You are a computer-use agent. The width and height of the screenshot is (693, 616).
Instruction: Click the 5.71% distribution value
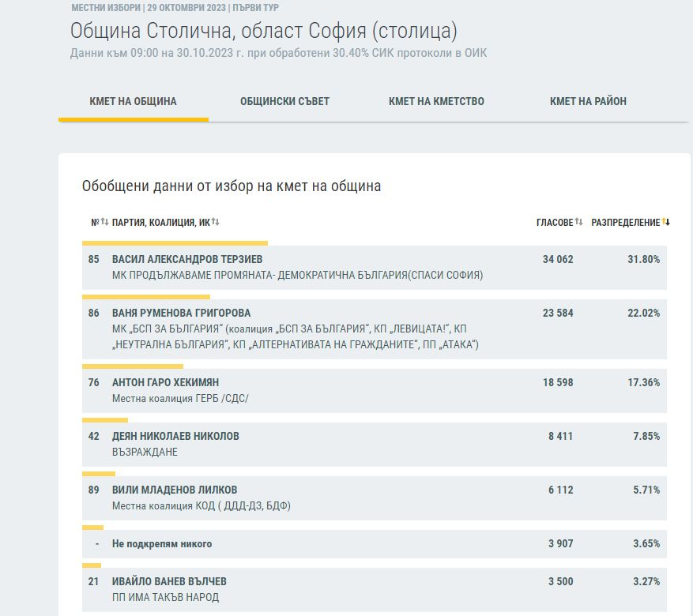pos(646,490)
